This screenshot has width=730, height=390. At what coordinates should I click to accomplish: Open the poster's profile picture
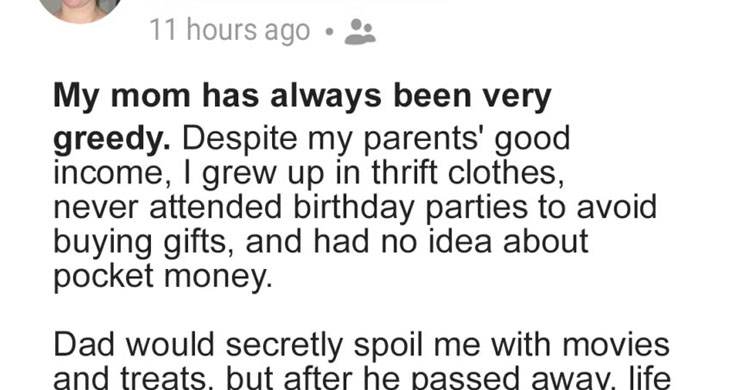click(x=80, y=8)
